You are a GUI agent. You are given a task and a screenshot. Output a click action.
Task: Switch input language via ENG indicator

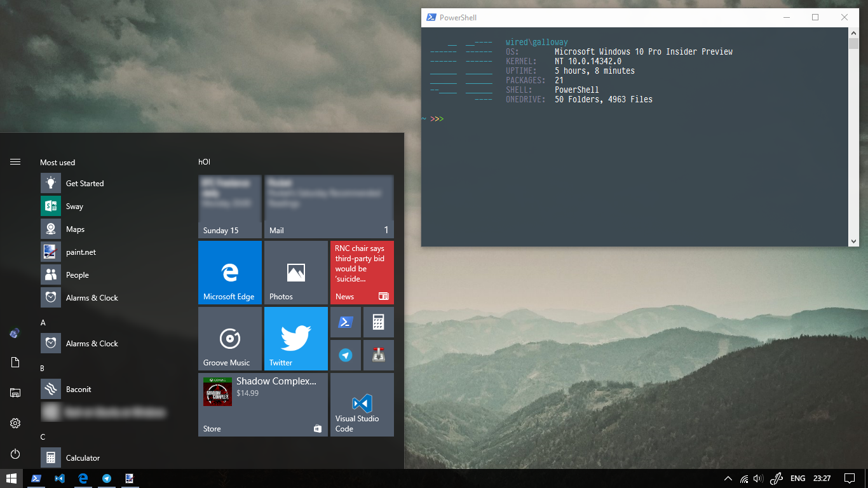(797, 478)
